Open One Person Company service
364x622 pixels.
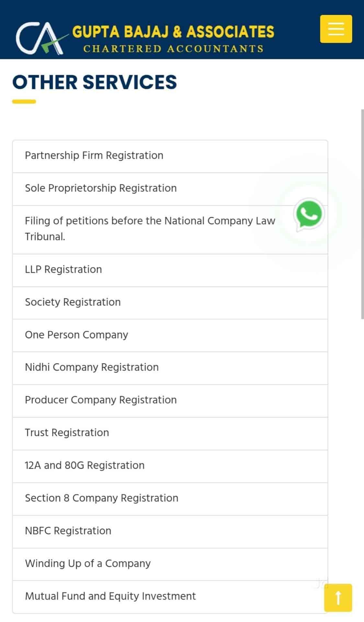[76, 335]
